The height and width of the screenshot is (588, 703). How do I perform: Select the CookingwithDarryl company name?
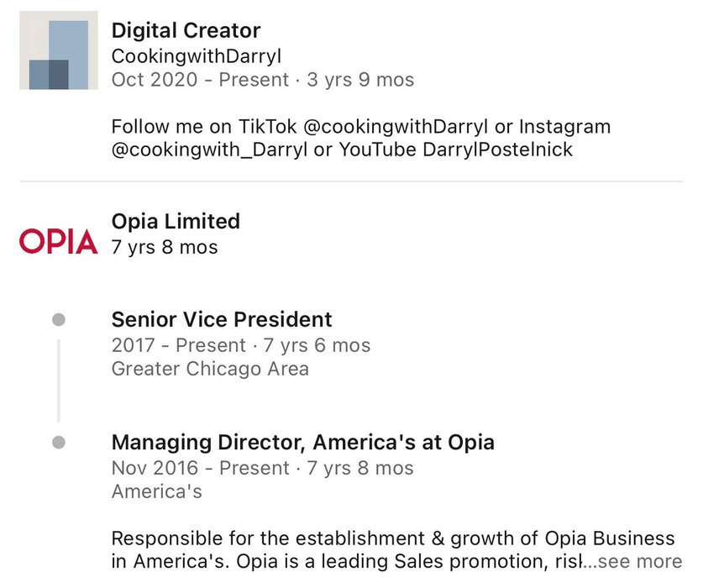coord(197,55)
